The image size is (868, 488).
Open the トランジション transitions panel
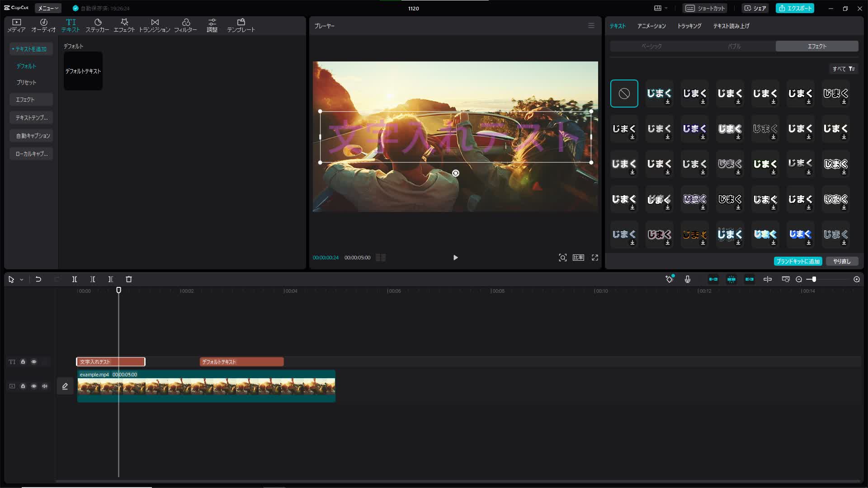(155, 25)
